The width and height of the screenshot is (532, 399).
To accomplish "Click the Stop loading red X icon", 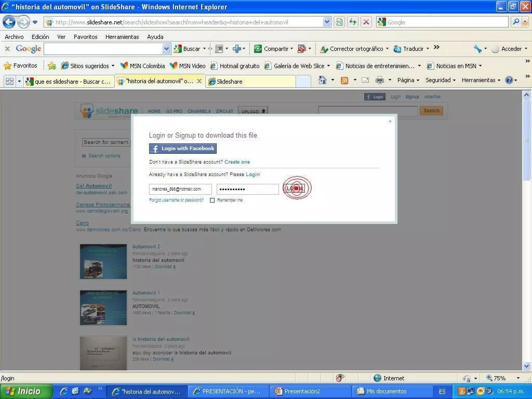I will (x=366, y=22).
